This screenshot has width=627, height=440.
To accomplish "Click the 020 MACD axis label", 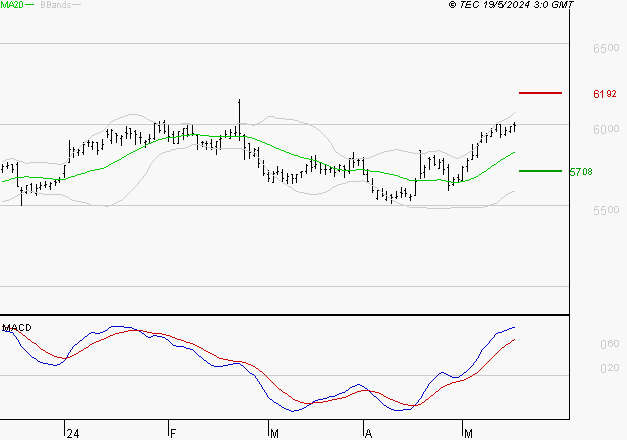I will coord(609,368).
